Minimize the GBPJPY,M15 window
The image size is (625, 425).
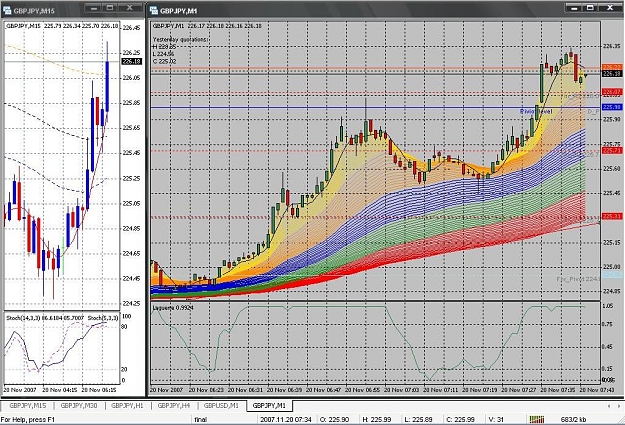point(94,8)
